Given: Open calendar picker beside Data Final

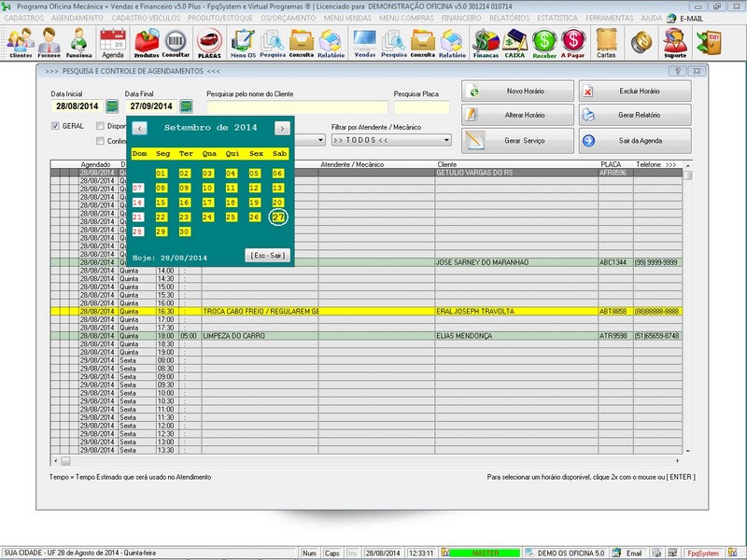Looking at the screenshot, I should tap(186, 105).
